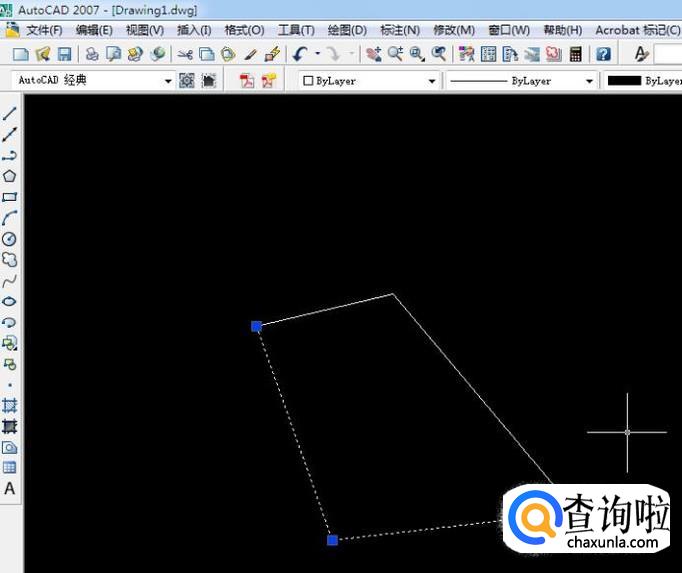This screenshot has height=573, width=682.
Task: Click the Zoom Previous icon
Action: (439, 54)
